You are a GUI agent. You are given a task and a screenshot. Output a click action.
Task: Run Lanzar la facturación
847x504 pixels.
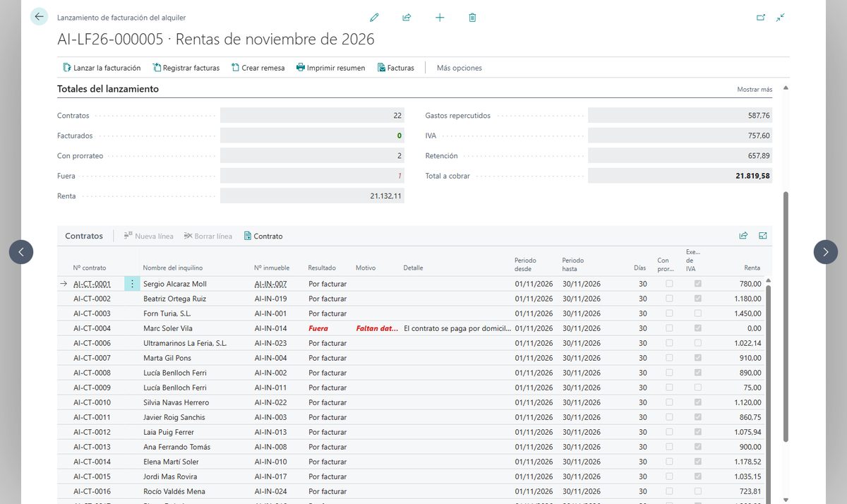point(102,68)
